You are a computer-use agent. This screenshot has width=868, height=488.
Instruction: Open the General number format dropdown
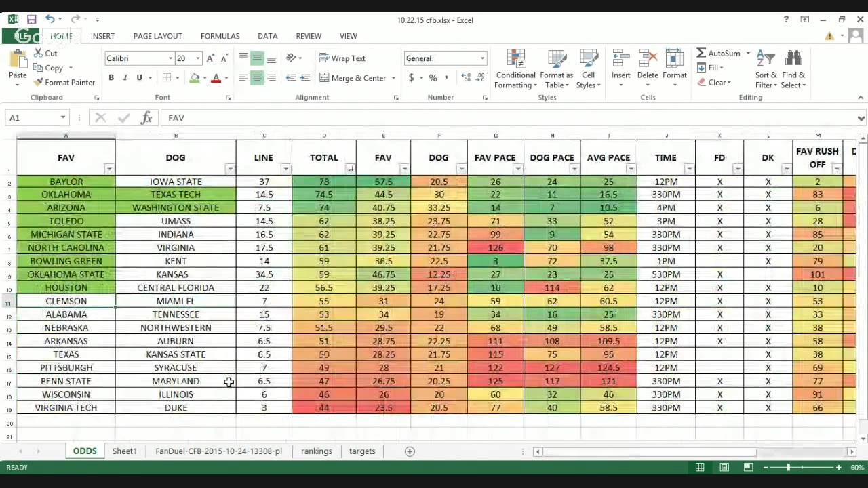[483, 59]
